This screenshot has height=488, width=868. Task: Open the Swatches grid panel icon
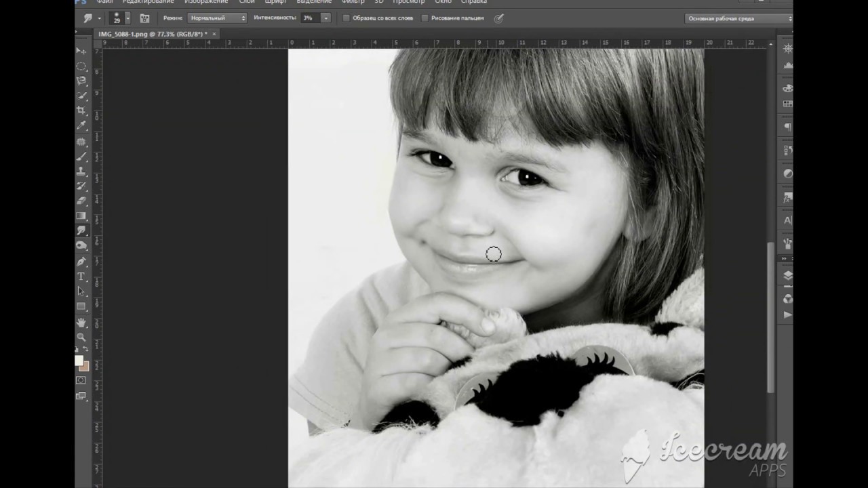click(787, 104)
